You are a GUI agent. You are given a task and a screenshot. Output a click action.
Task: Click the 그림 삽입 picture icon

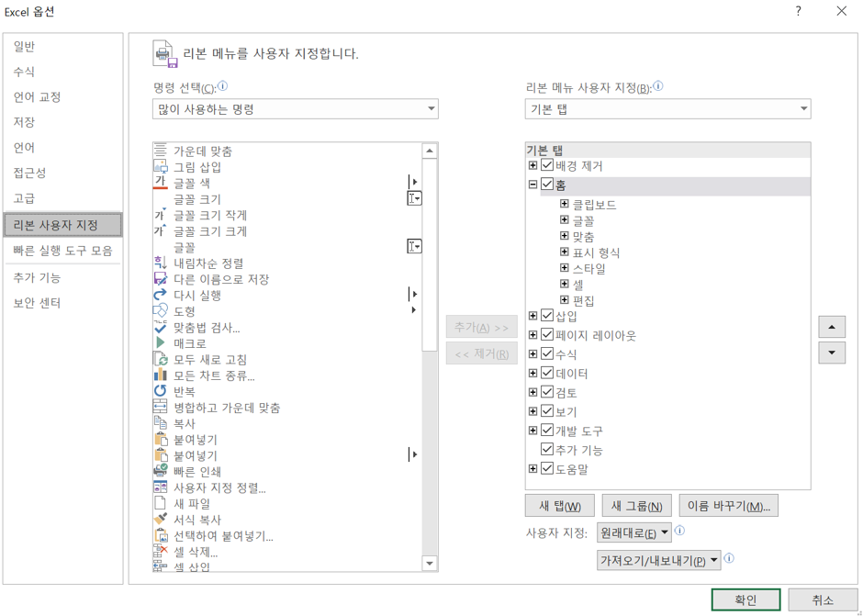(x=160, y=166)
